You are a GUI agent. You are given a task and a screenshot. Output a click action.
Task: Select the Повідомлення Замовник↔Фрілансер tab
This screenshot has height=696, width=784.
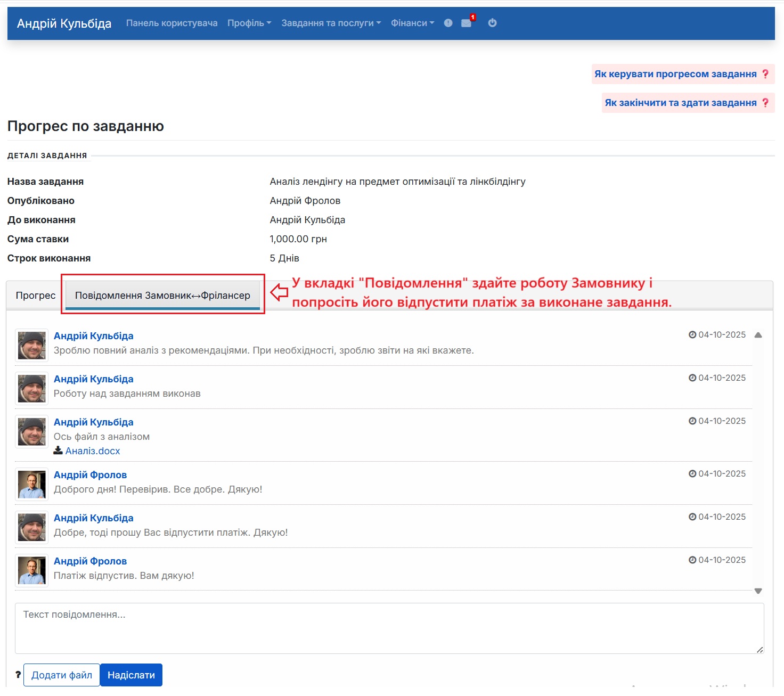162,296
